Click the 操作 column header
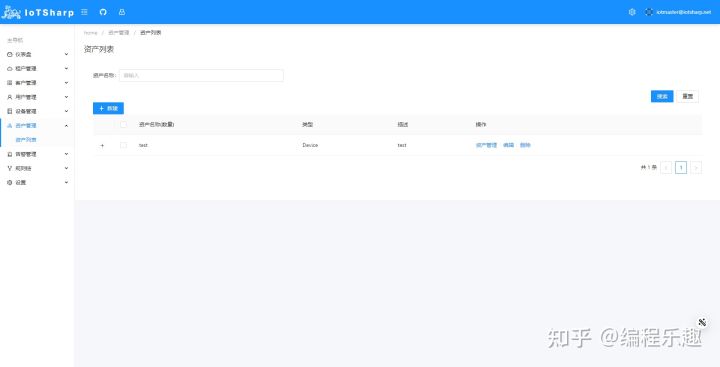This screenshot has height=367, width=720. (481, 124)
